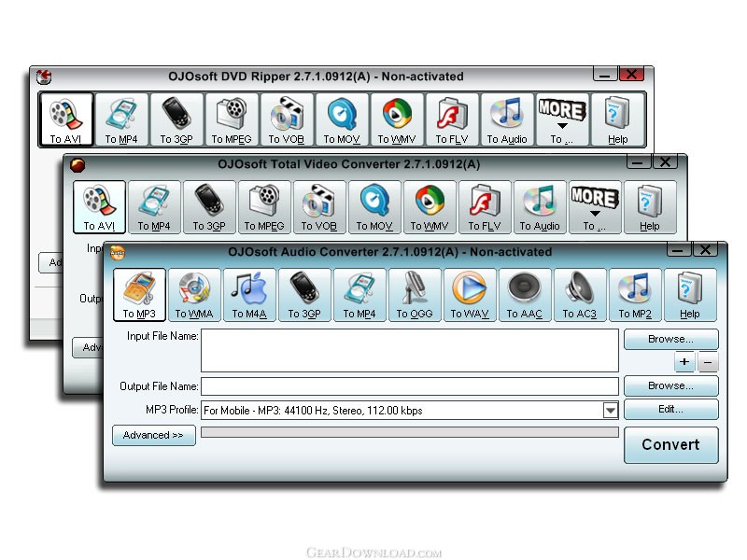Image resolution: width=747 pixels, height=560 pixels.
Task: Select To MOV in DVD Ripper toolbar
Action: pos(342,119)
